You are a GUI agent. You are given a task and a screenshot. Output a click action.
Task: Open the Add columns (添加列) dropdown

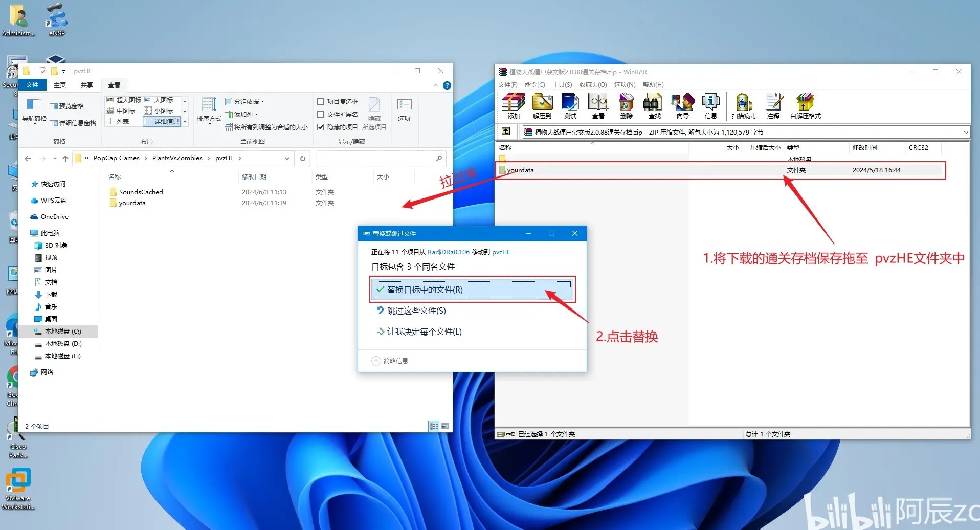tap(241, 114)
